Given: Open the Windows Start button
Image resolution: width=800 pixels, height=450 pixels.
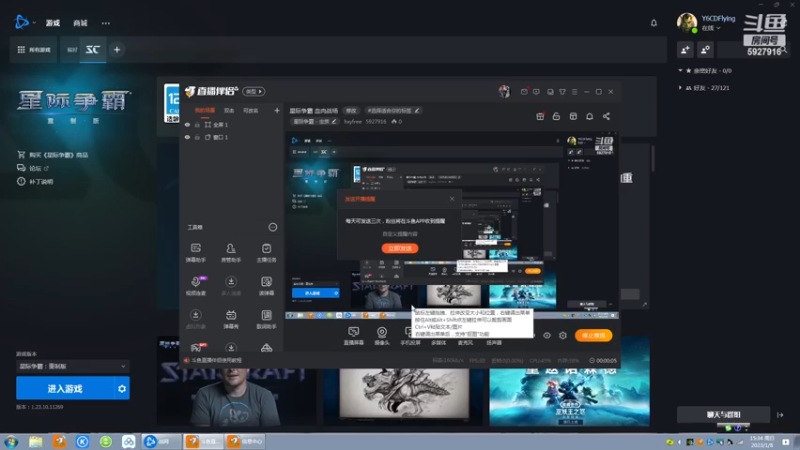Looking at the screenshot, I should tap(11, 441).
